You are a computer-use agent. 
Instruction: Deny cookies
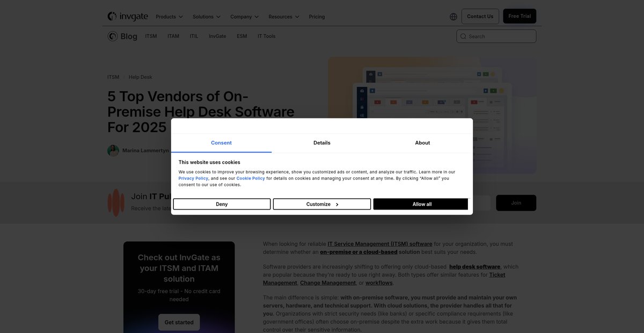click(x=222, y=204)
